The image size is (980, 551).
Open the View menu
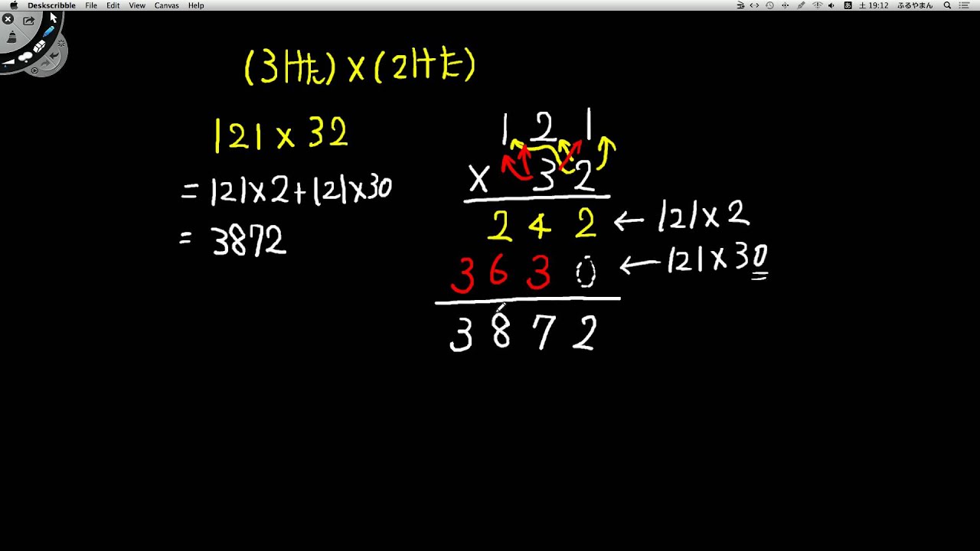137,5
